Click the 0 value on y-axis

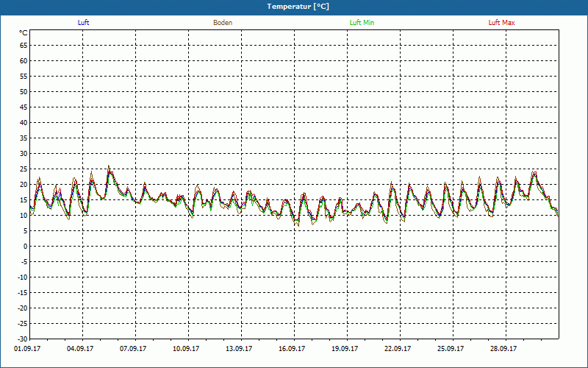(26, 247)
